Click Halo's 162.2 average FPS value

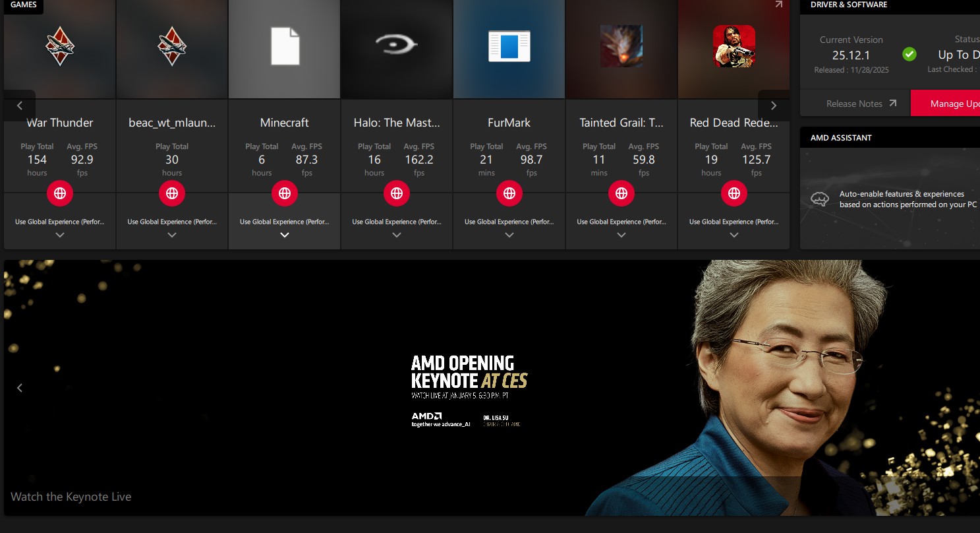click(419, 160)
